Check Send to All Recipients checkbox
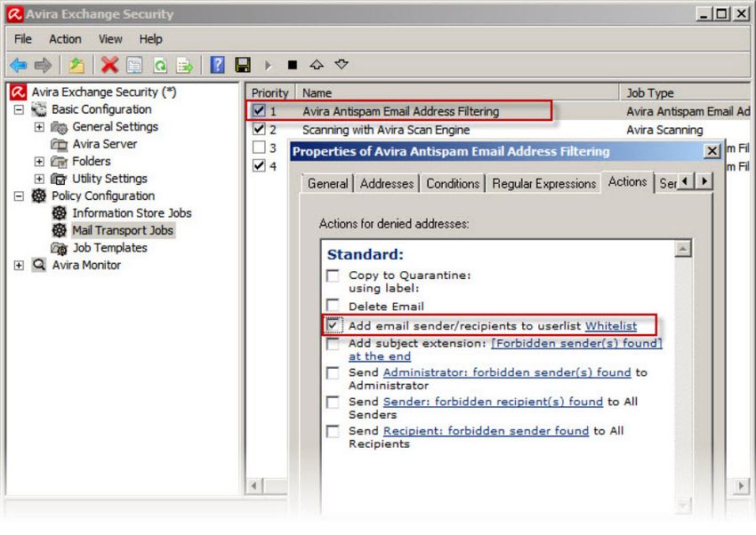The height and width of the screenshot is (535, 756). [x=333, y=431]
